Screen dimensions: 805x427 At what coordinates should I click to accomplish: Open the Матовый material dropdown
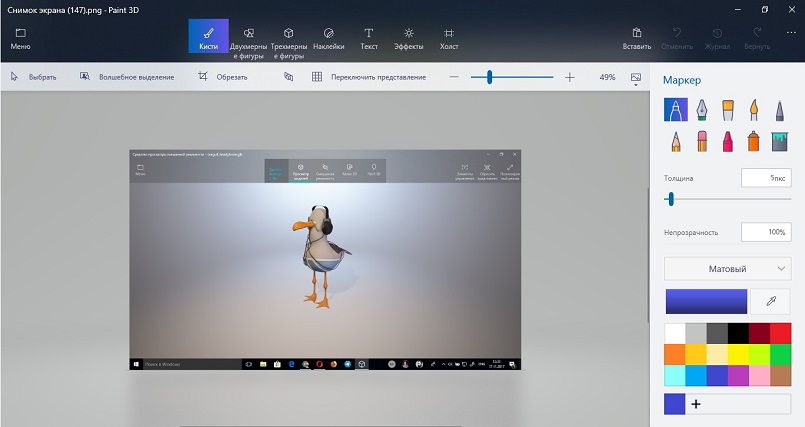tap(727, 268)
